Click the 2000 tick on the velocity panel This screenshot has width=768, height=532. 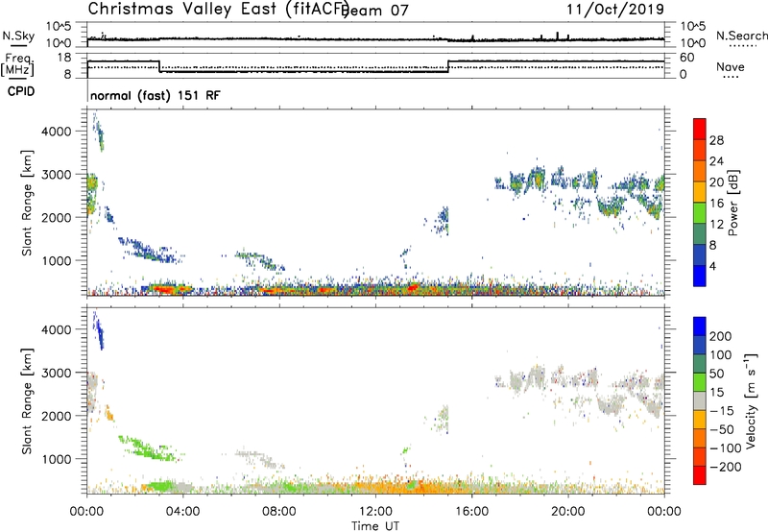57,416
